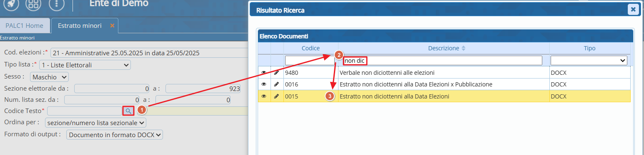Open the Cod. elezioni dropdown
644x155 pixels.
(x=149, y=53)
